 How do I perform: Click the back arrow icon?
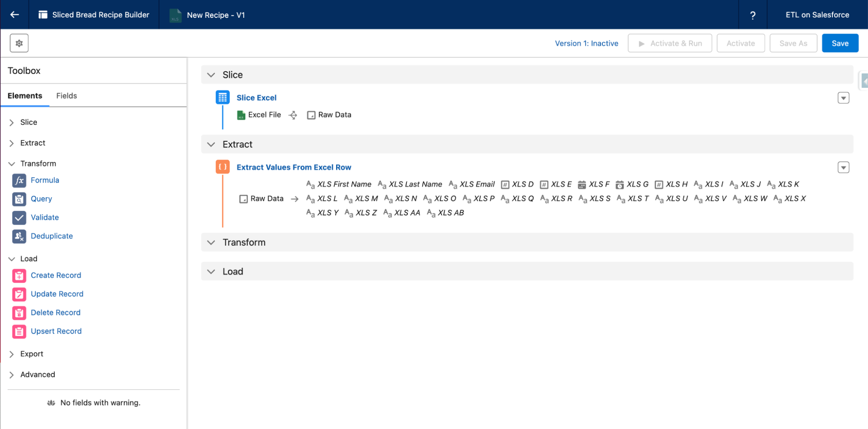[x=14, y=15]
